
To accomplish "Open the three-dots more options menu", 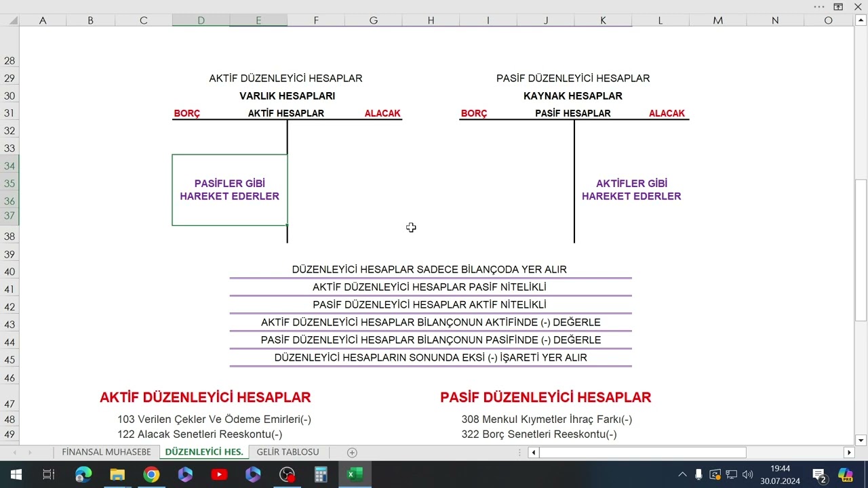I will click(x=819, y=7).
